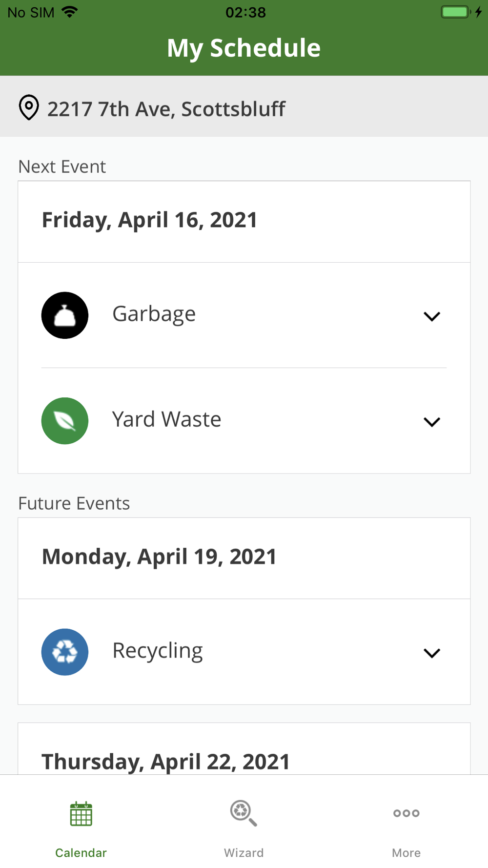Screen dimensions: 488x868
Task: Tap the location pin icon
Action: tap(29, 107)
